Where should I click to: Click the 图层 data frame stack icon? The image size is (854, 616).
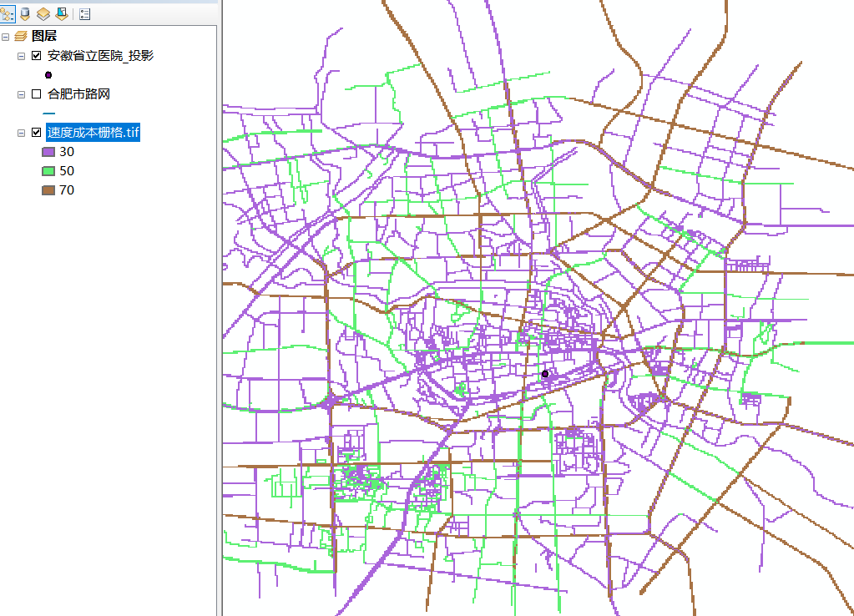21,36
